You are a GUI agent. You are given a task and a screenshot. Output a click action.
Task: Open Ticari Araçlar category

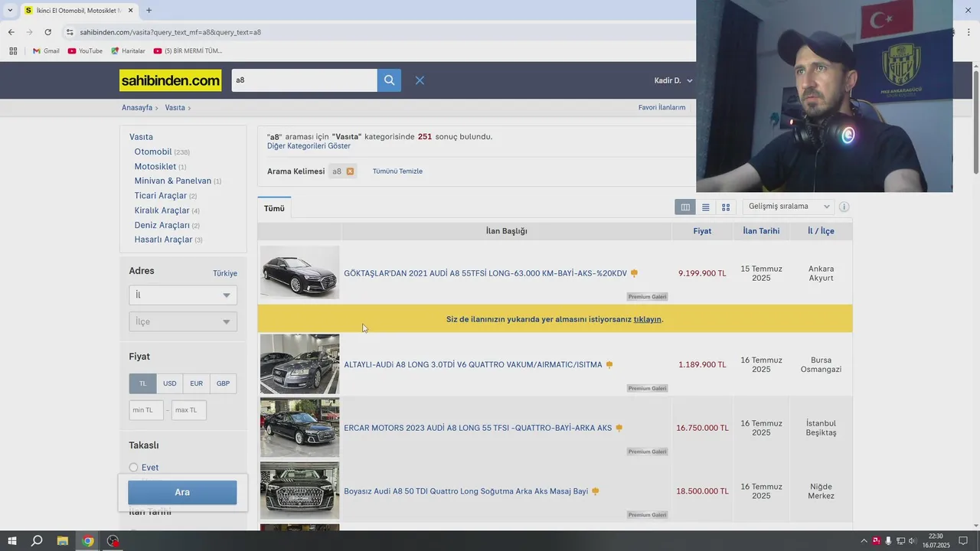click(x=161, y=196)
